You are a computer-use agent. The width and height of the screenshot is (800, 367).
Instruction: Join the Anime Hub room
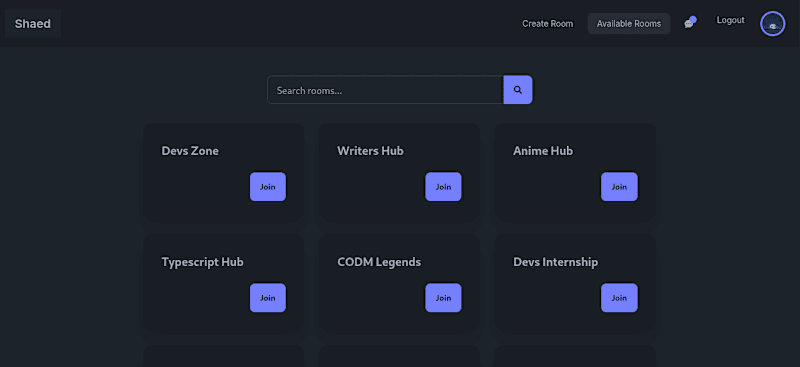tap(619, 187)
